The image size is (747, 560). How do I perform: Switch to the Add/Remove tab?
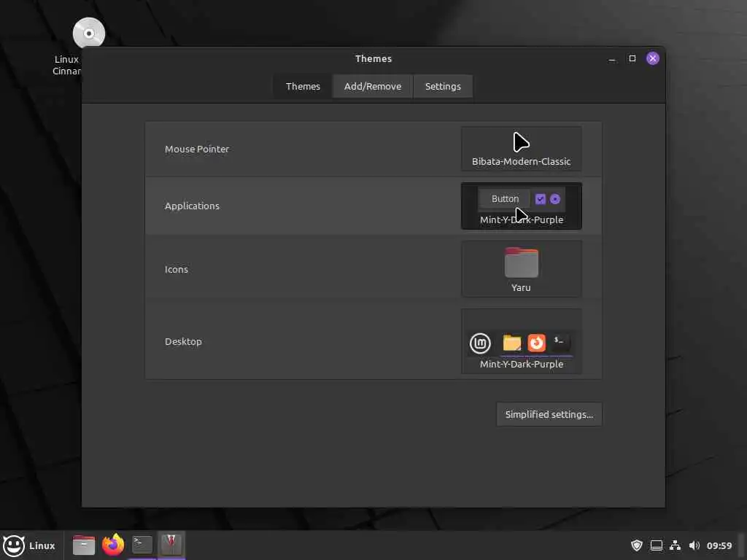pos(373,86)
